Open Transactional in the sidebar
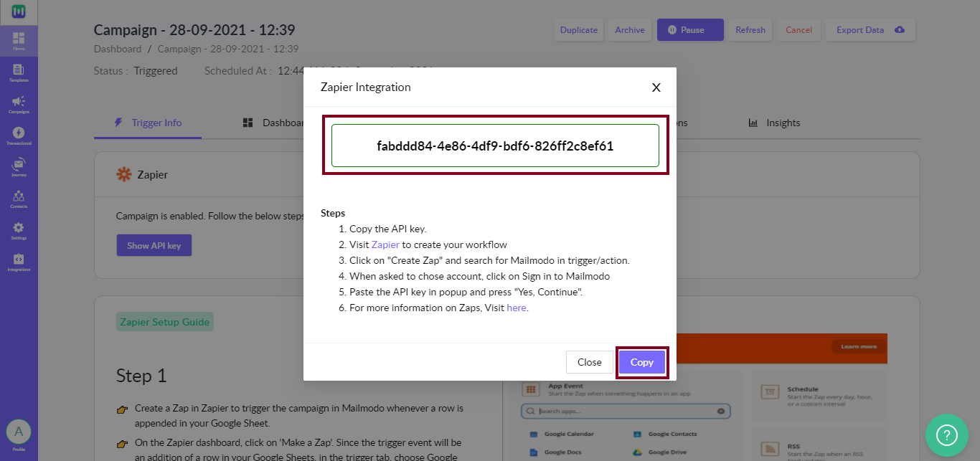This screenshot has height=461, width=980. [x=19, y=136]
